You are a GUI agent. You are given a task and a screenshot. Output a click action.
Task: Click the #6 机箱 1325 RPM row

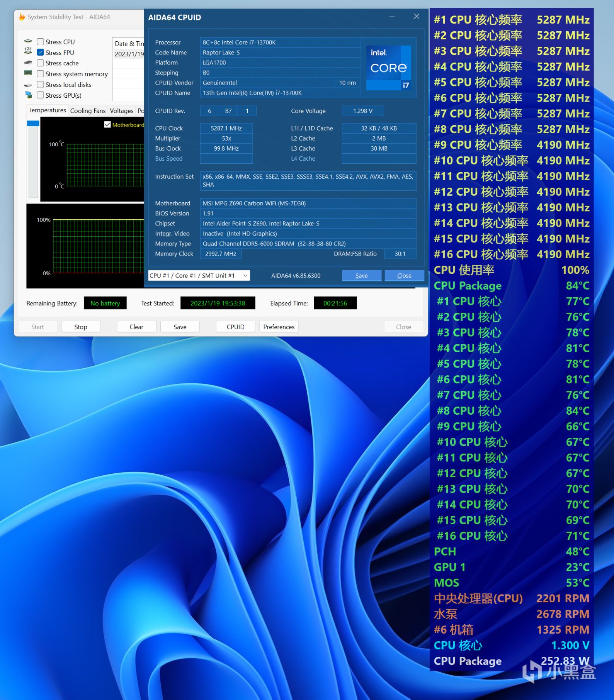pyautogui.click(x=512, y=630)
